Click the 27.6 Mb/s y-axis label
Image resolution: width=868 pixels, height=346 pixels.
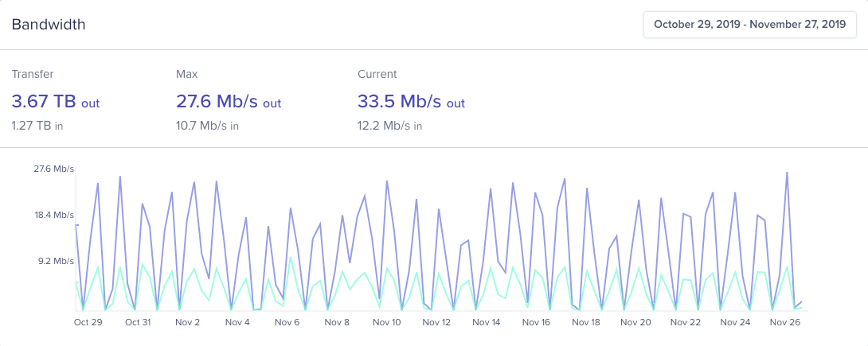[x=53, y=169]
